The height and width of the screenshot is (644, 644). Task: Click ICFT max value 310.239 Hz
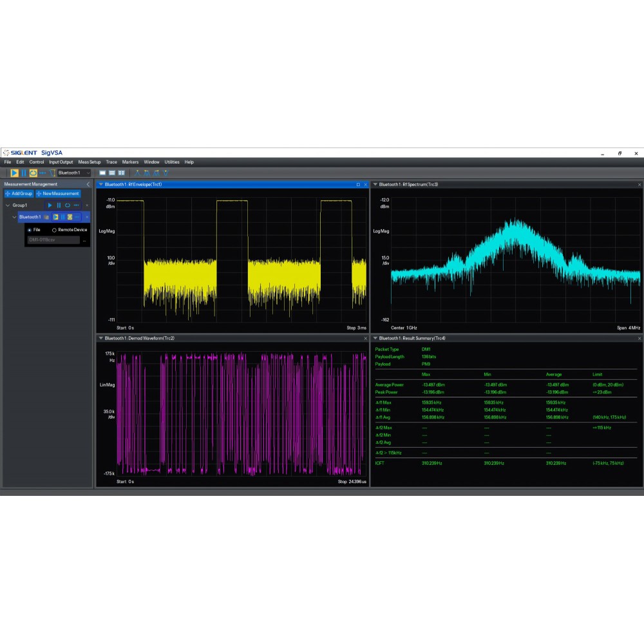coord(431,463)
